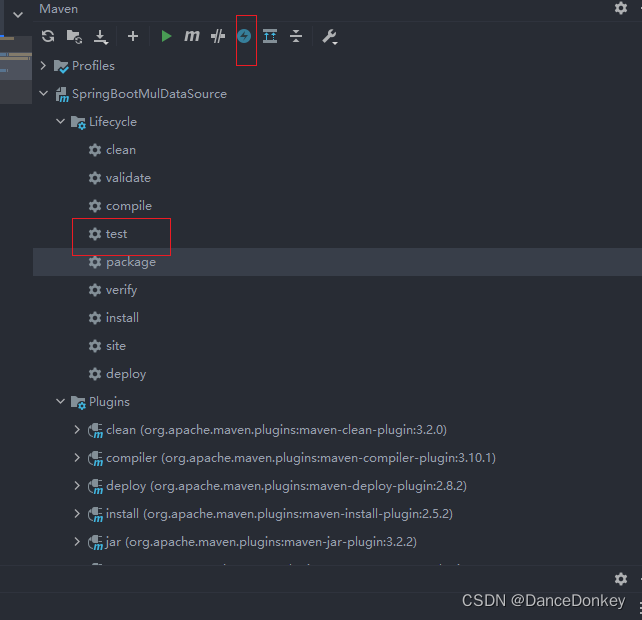Select deploy plugin 2.8.2 row

coord(337,485)
